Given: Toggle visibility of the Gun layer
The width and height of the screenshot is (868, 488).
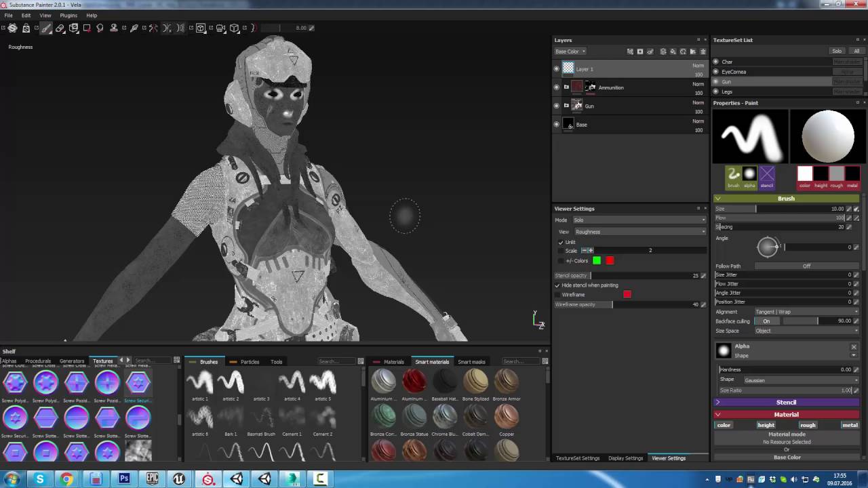Looking at the screenshot, I should [557, 106].
